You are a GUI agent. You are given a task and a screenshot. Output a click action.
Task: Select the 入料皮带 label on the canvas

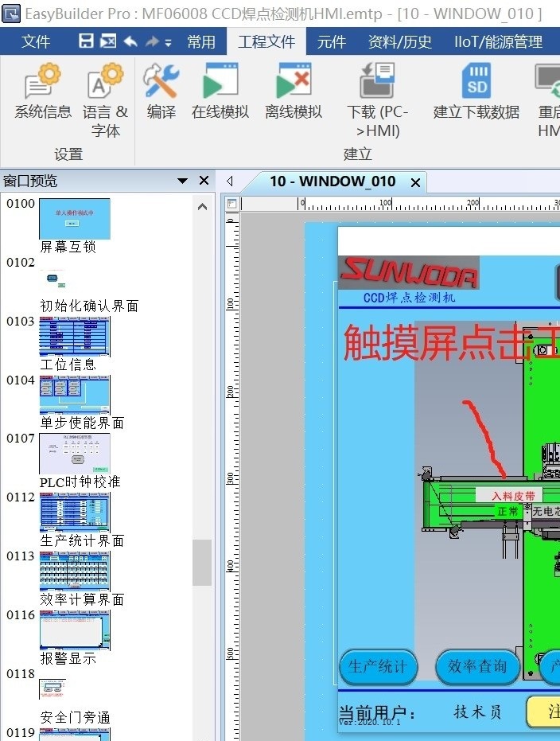513,496
